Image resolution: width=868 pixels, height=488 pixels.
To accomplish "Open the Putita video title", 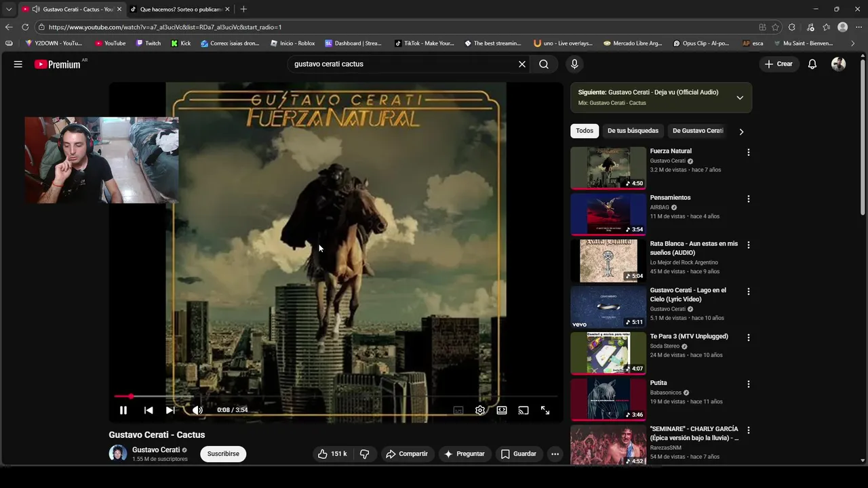I will click(x=658, y=383).
